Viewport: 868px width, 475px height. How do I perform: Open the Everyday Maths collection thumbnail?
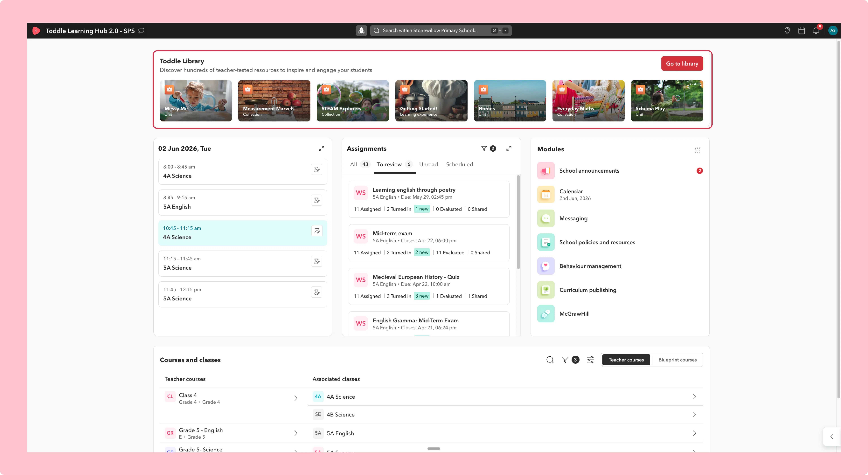coord(588,101)
